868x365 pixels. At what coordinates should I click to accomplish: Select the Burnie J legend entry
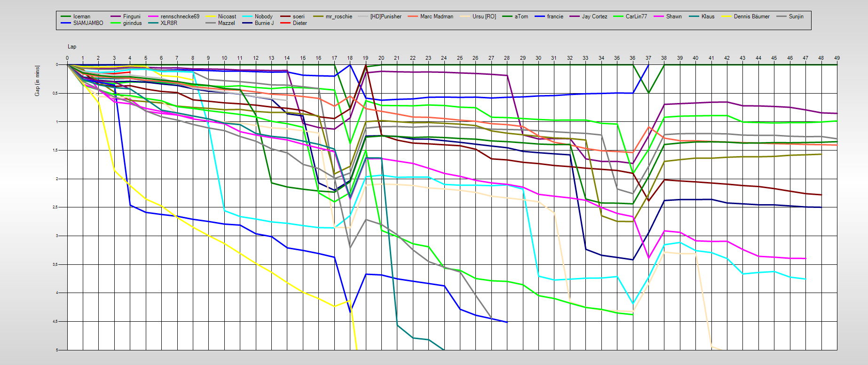(264, 23)
